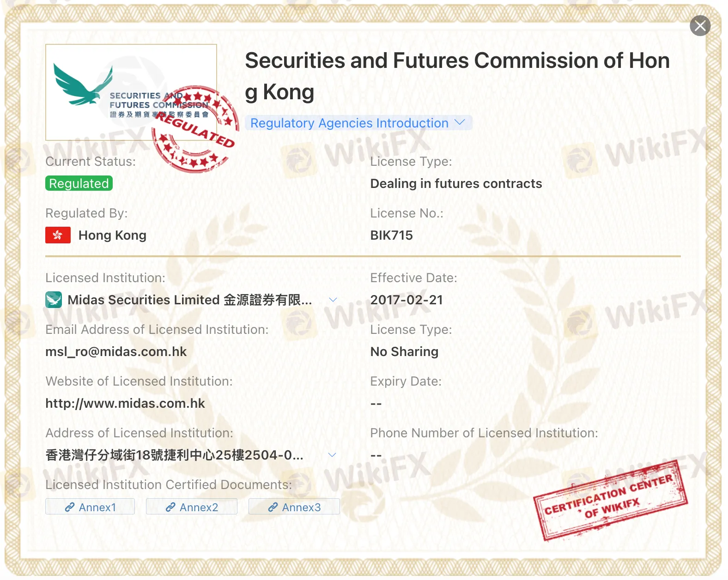Open the Annex3 certified document
Screen dimensions: 728x580
coord(294,507)
